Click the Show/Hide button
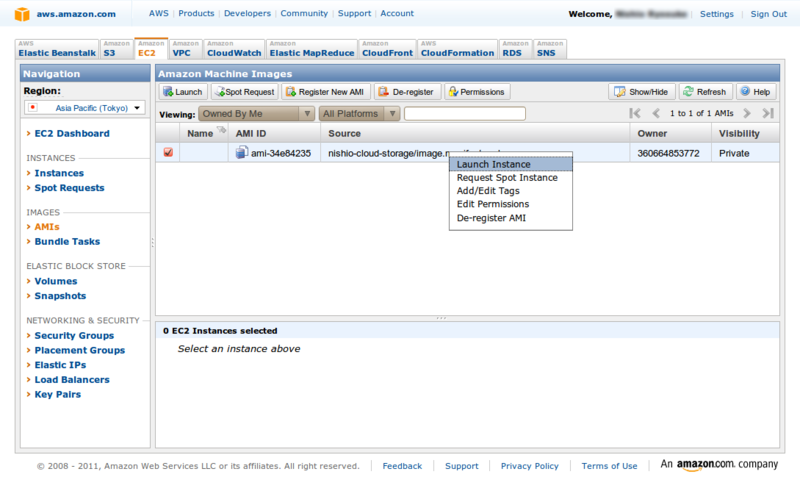The height and width of the screenshot is (477, 800). 641,92
